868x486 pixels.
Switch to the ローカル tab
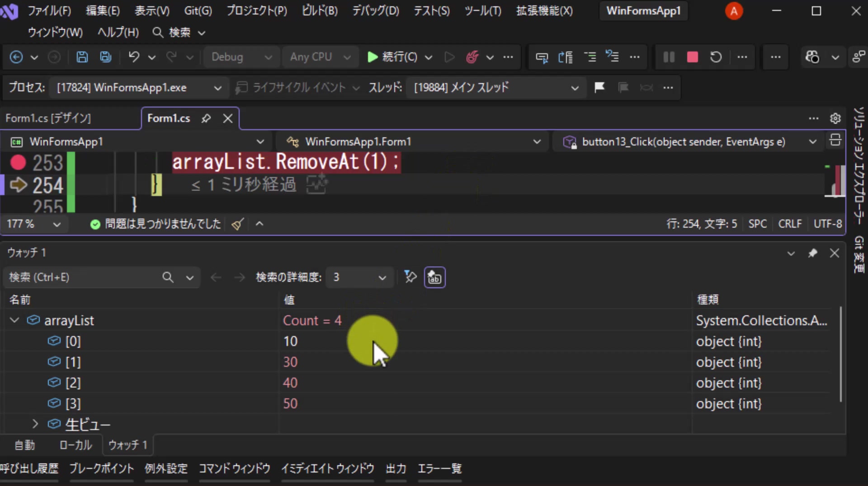coord(75,445)
